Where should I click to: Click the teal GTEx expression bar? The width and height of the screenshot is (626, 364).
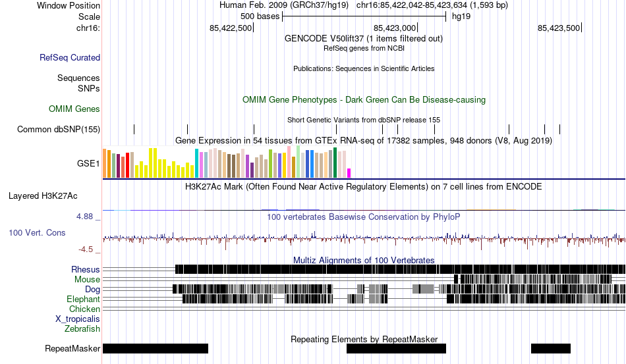[x=196, y=163]
